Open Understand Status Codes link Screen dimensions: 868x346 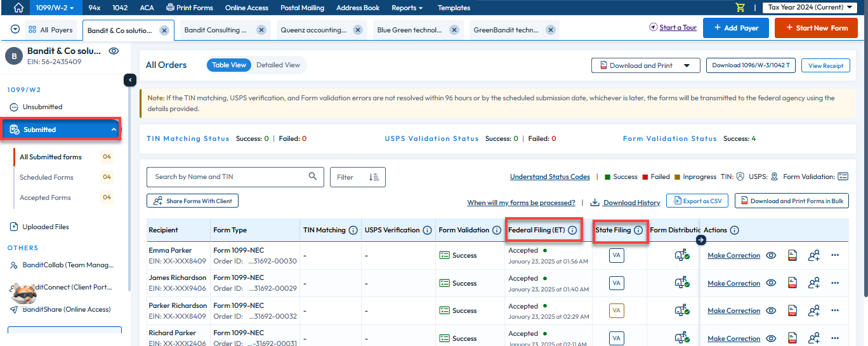tap(550, 177)
